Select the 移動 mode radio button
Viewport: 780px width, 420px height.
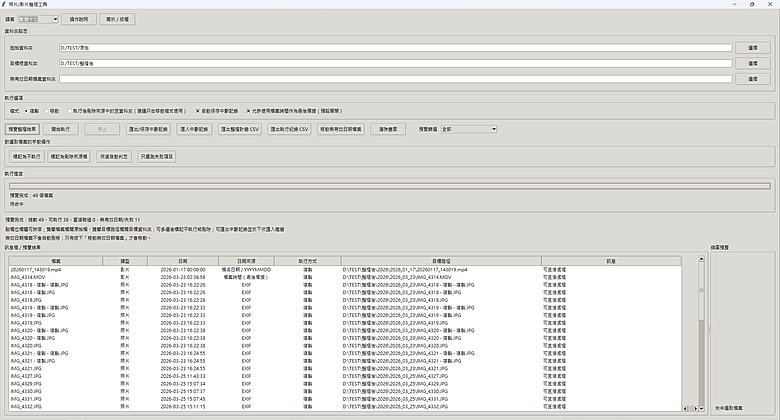click(50, 111)
